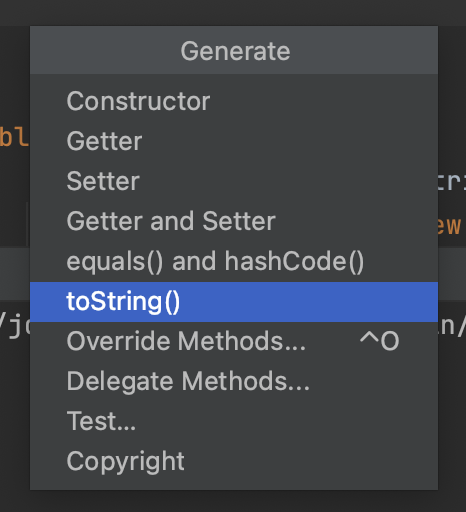The height and width of the screenshot is (512, 466).
Task: Choose Test... from the list
Action: pyautogui.click(x=234, y=421)
